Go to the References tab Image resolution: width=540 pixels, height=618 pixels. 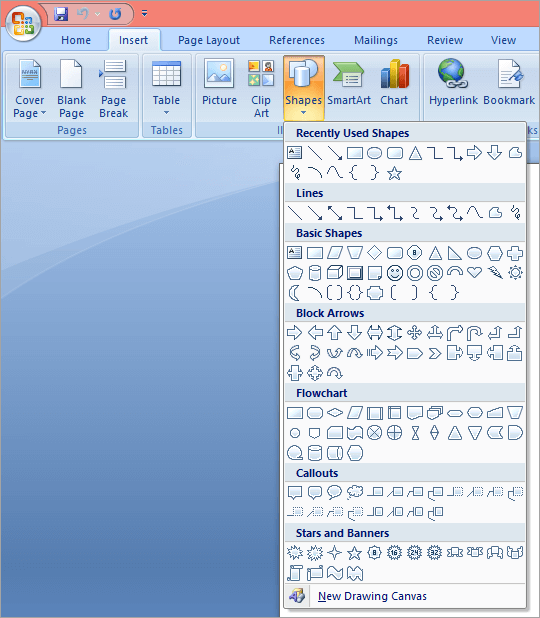(x=297, y=40)
